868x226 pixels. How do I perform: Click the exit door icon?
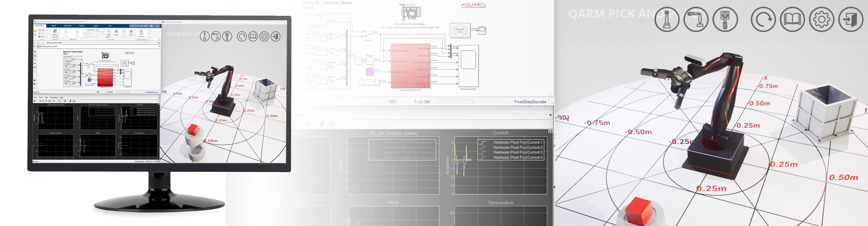(x=850, y=19)
